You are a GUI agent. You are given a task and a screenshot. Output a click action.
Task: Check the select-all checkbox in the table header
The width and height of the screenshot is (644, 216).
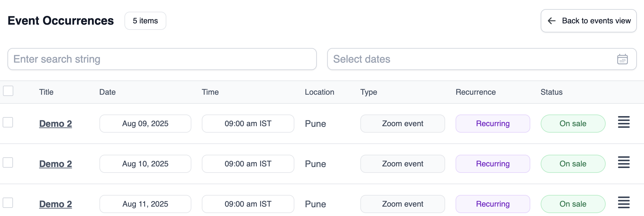(x=8, y=91)
